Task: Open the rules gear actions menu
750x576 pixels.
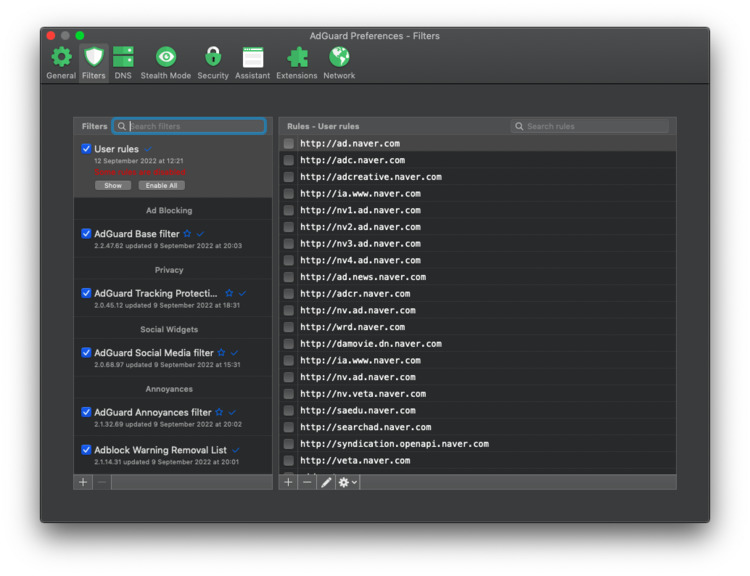Action: 347,482
